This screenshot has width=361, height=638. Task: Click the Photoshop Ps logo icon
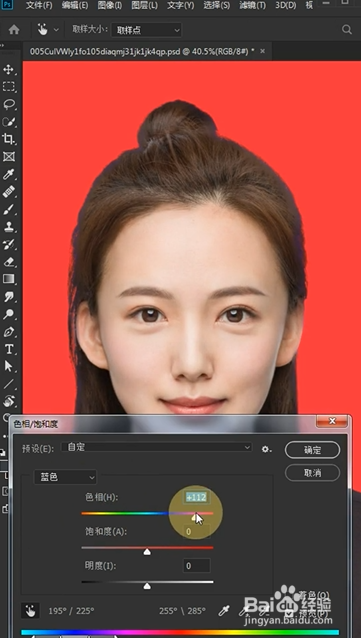8,5
